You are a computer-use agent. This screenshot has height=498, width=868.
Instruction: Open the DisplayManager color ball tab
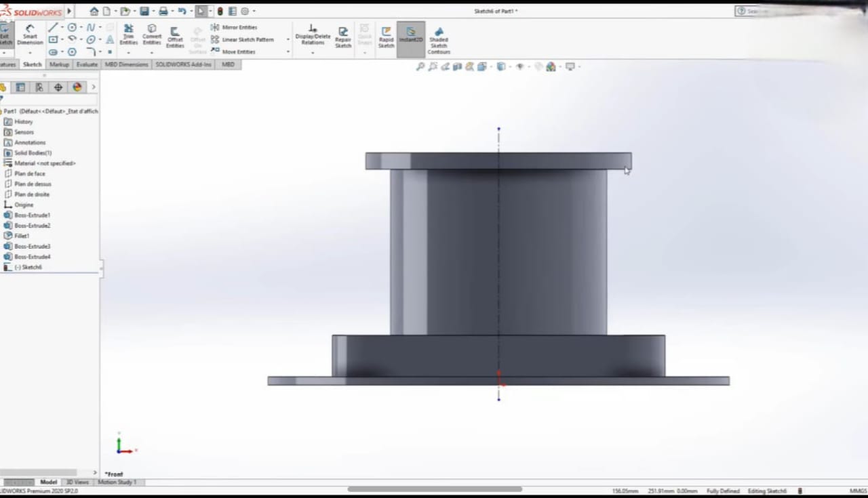77,87
